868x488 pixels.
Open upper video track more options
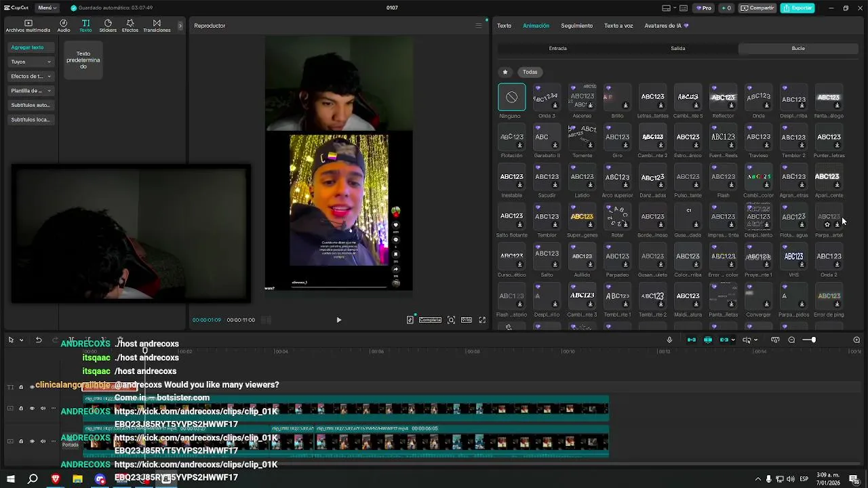(54, 408)
